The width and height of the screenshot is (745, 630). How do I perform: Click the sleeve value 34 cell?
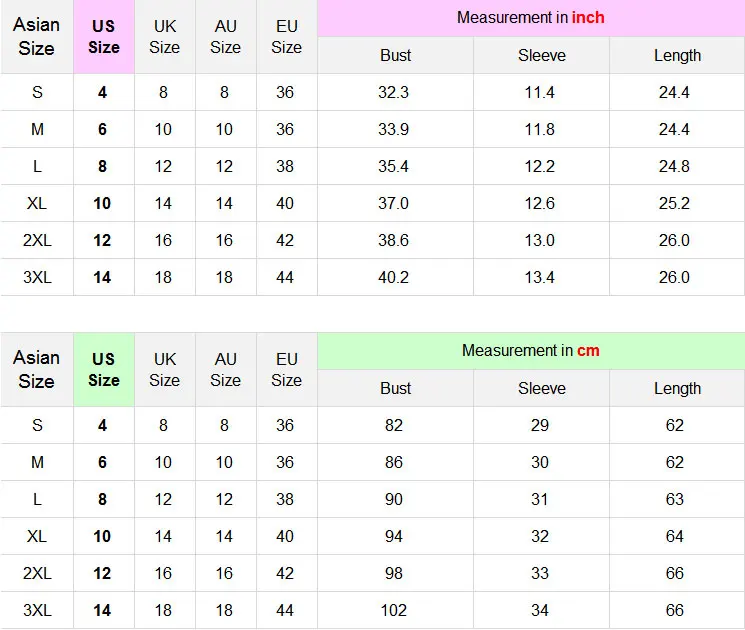pos(540,610)
